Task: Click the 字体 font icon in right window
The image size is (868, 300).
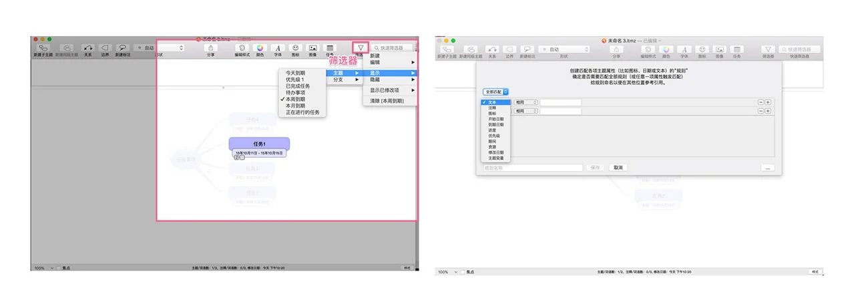Action: (684, 49)
